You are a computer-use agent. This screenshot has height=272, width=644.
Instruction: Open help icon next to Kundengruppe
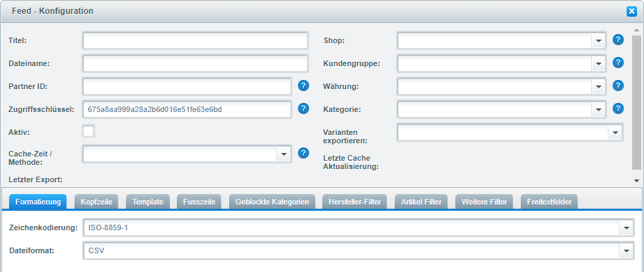tap(618, 63)
